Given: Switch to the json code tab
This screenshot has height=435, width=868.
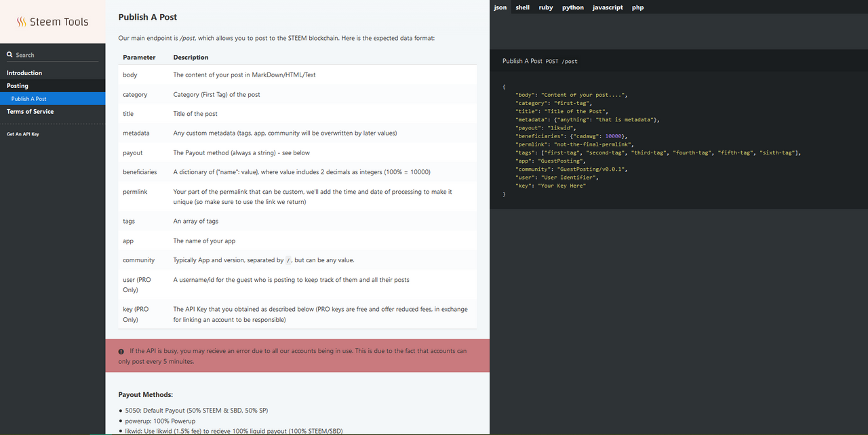Looking at the screenshot, I should click(x=500, y=7).
